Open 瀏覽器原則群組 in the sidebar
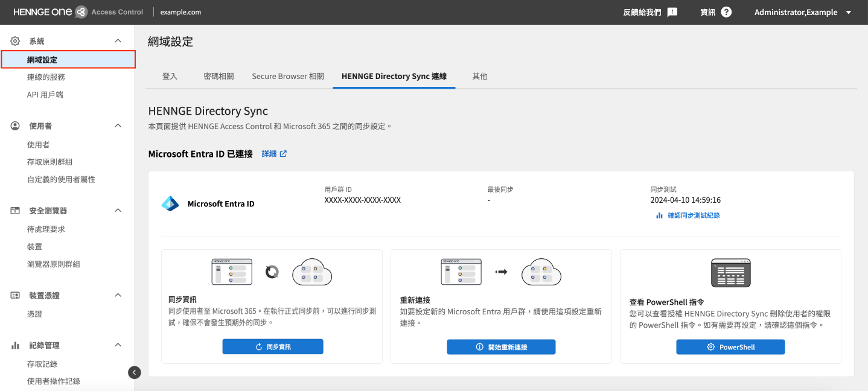The image size is (868, 391). point(53,264)
